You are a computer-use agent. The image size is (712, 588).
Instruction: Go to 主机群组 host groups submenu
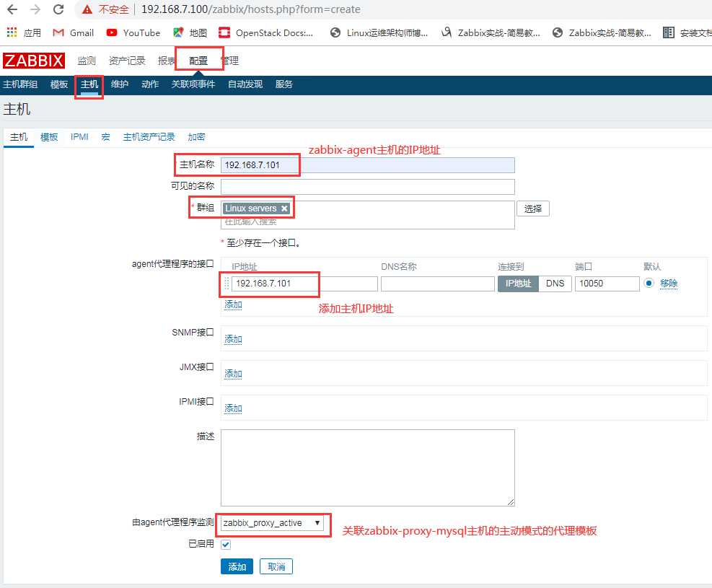pos(20,84)
